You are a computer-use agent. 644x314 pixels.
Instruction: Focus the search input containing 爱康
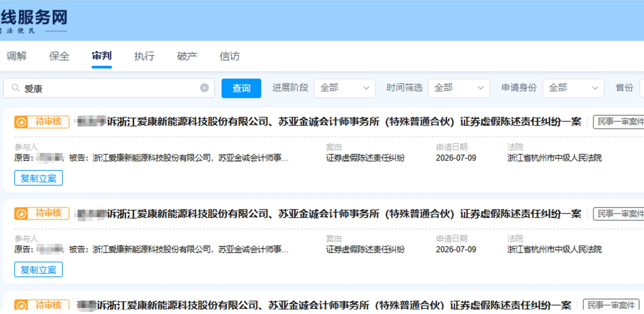click(x=109, y=88)
